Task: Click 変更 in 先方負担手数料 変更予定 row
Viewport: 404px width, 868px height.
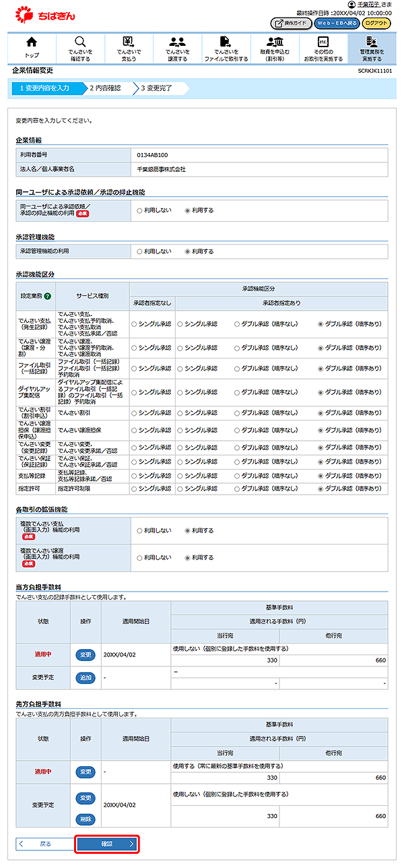Action: pyautogui.click(x=86, y=797)
